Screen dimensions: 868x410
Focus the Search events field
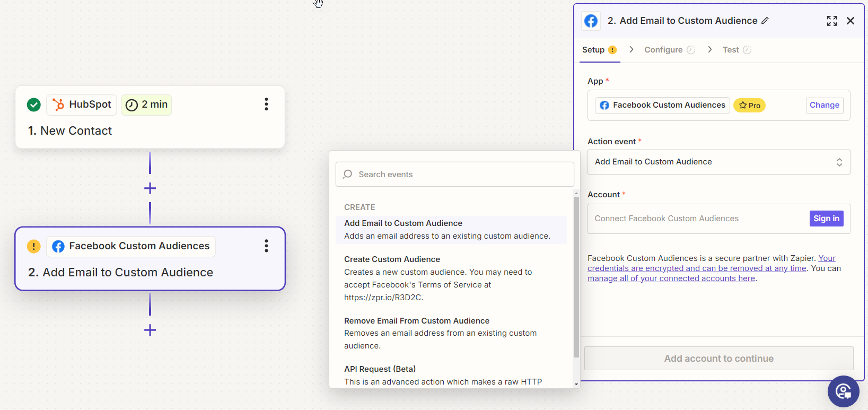point(455,174)
